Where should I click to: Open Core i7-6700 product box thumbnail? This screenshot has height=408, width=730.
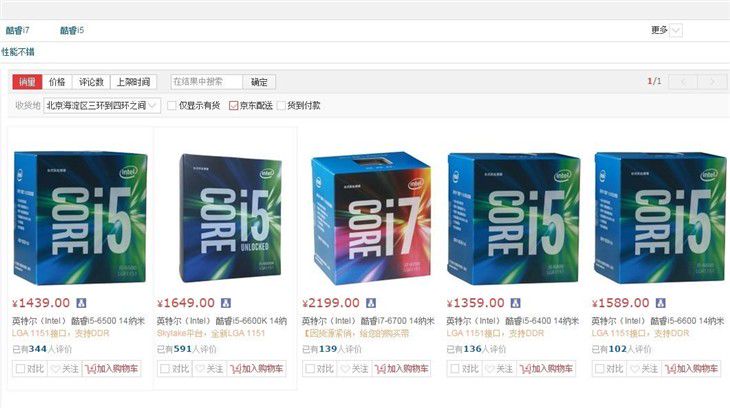coord(371,218)
